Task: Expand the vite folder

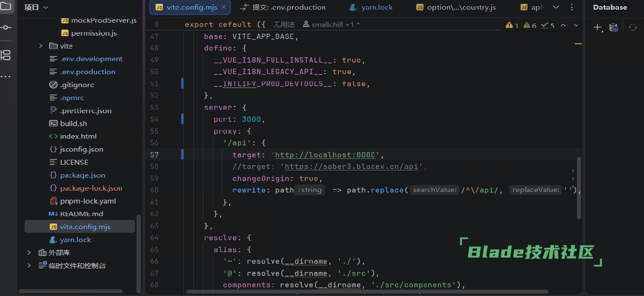Action: coord(41,46)
